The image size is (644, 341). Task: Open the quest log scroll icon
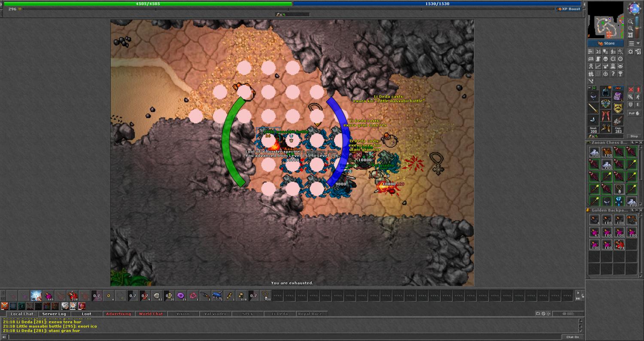point(598,59)
